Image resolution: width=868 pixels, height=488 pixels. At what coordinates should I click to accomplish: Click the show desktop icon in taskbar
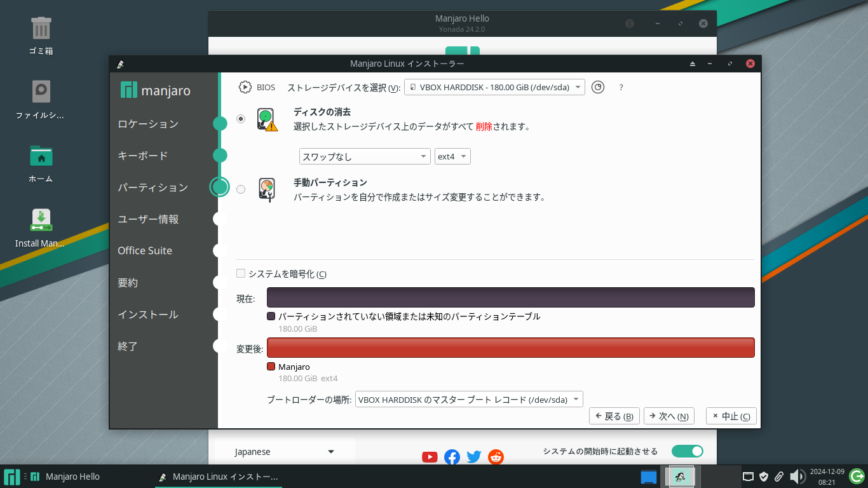coord(648,477)
